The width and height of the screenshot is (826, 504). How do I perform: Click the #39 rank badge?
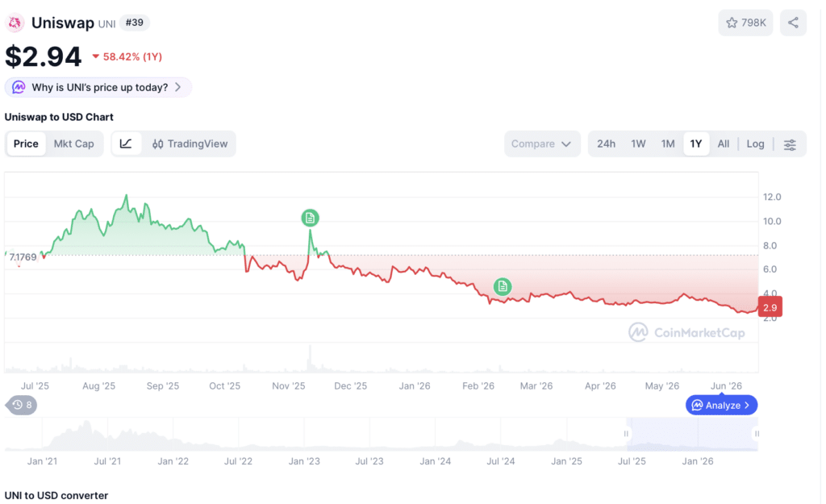point(135,23)
